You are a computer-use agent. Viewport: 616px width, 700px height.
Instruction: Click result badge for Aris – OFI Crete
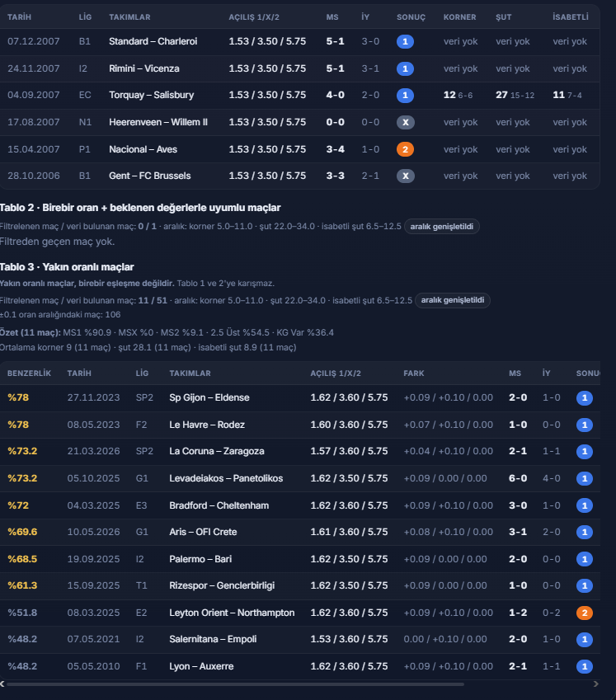585,532
